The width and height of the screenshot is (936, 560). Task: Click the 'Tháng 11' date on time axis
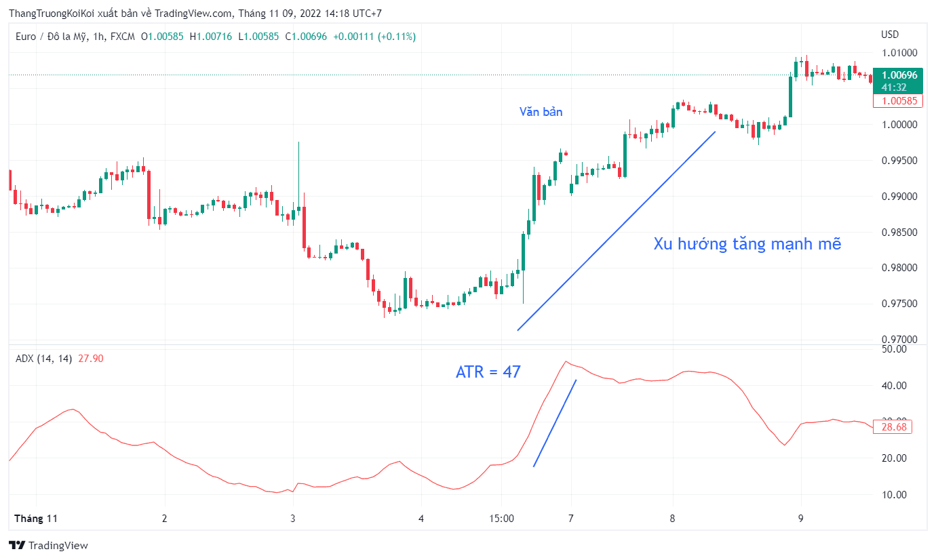[36, 519]
